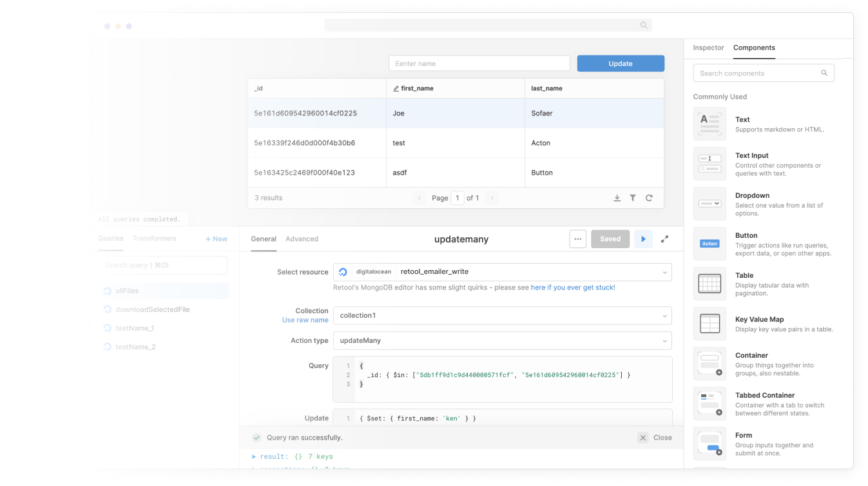Open the query overflow menu with three dots
This screenshot has width=868, height=486.
(x=577, y=238)
